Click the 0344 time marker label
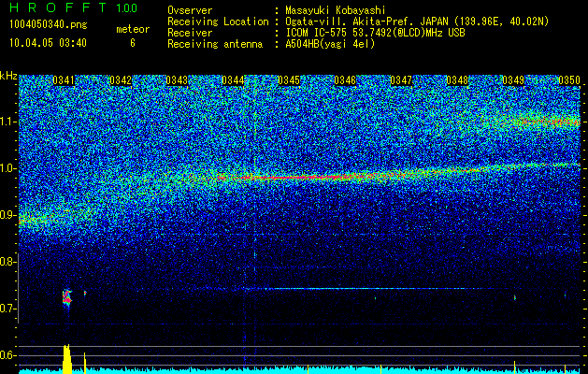Image resolution: width=588 pixels, height=374 pixels. (x=233, y=80)
